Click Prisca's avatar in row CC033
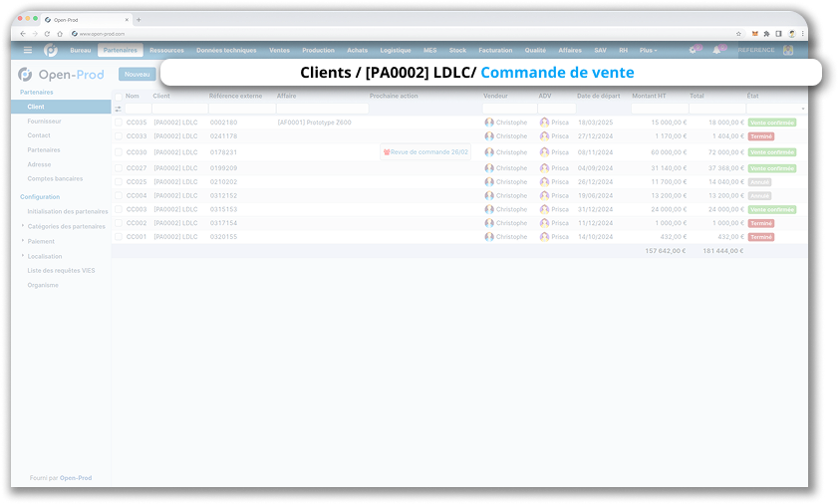This screenshot has width=839, height=504. click(544, 136)
